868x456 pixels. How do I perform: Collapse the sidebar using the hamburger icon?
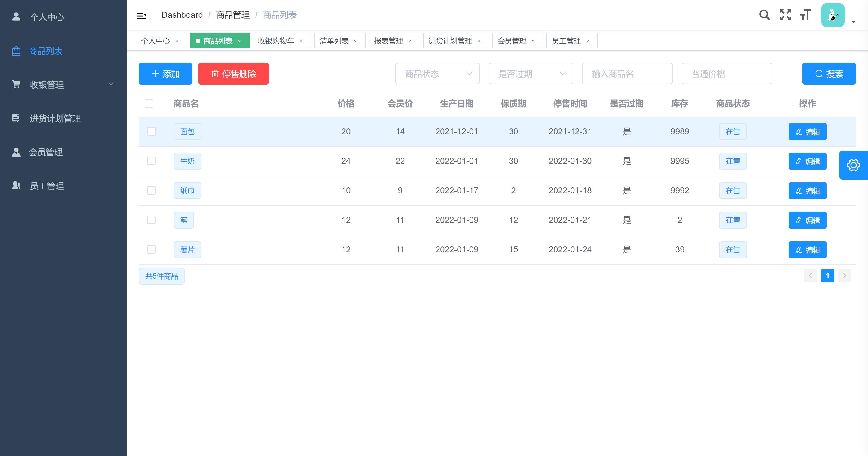click(142, 15)
